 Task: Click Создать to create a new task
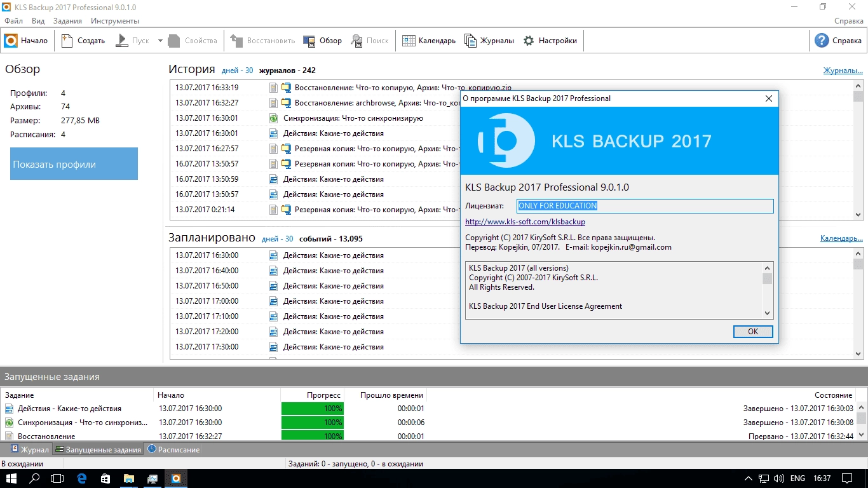pyautogui.click(x=83, y=41)
